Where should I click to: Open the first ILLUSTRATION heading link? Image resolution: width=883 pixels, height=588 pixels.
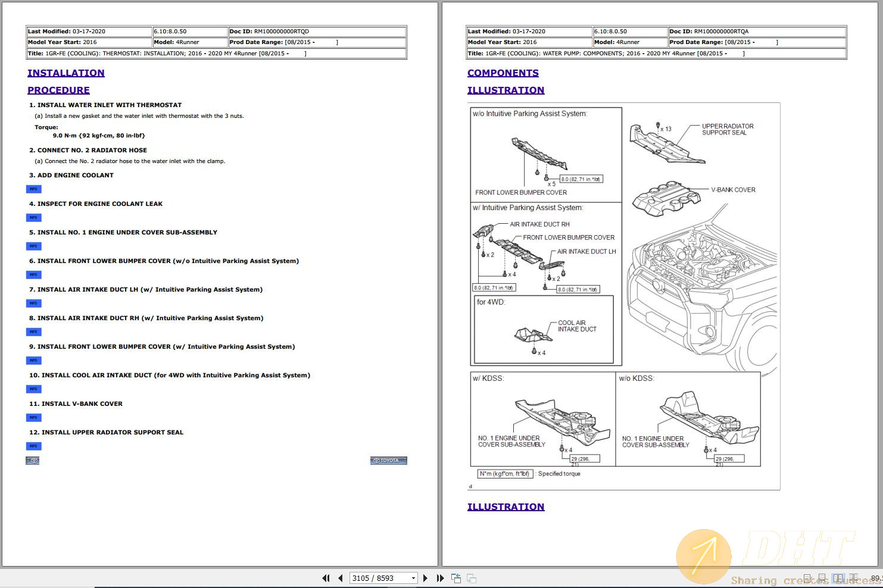pos(506,90)
